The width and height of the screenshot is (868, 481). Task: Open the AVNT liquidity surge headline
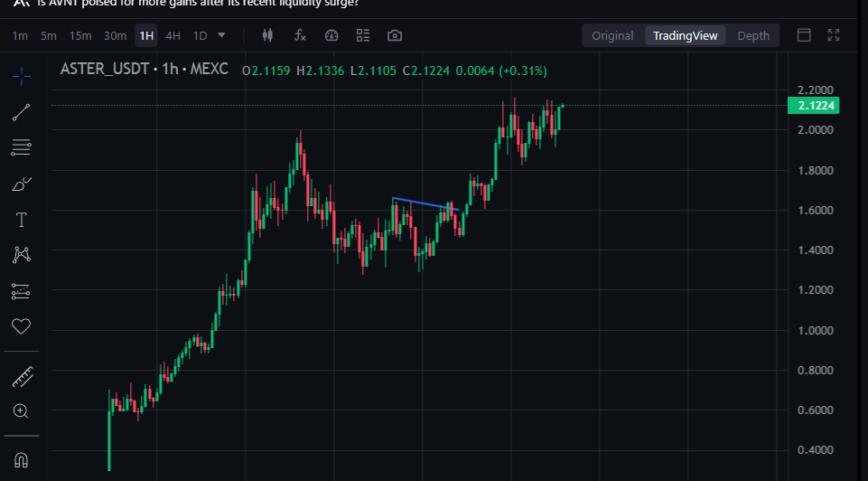click(198, 3)
